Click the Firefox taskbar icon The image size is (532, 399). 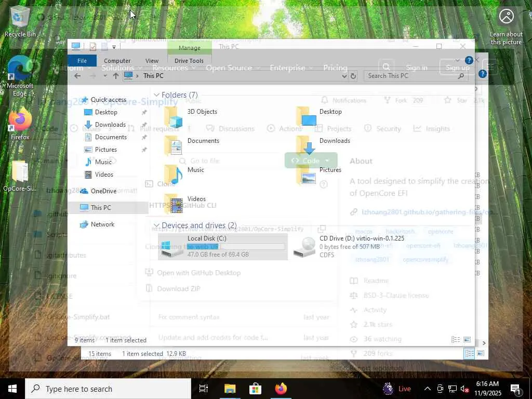click(281, 389)
